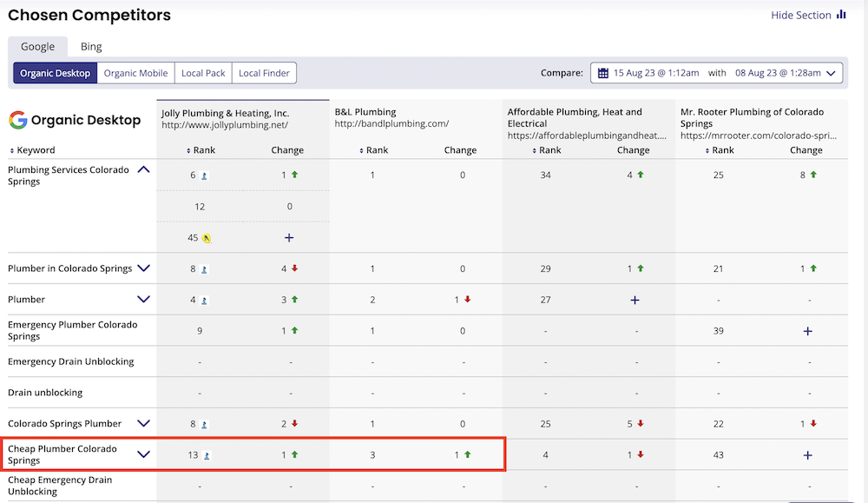
Task: Select the Organic Mobile tab
Action: pos(135,73)
